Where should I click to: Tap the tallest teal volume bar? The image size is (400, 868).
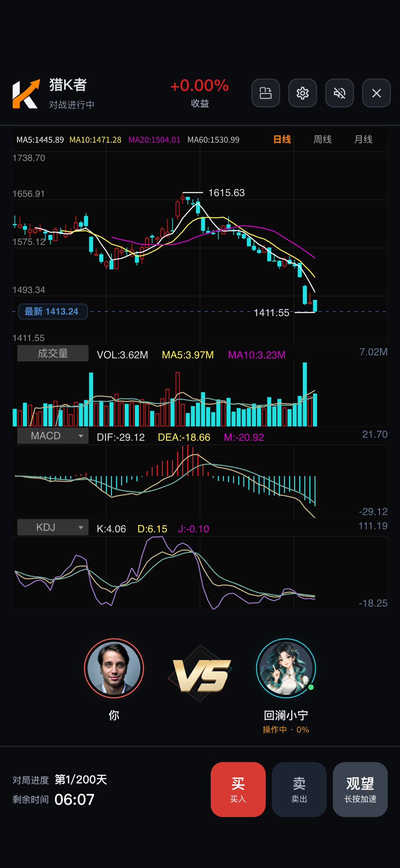click(305, 394)
